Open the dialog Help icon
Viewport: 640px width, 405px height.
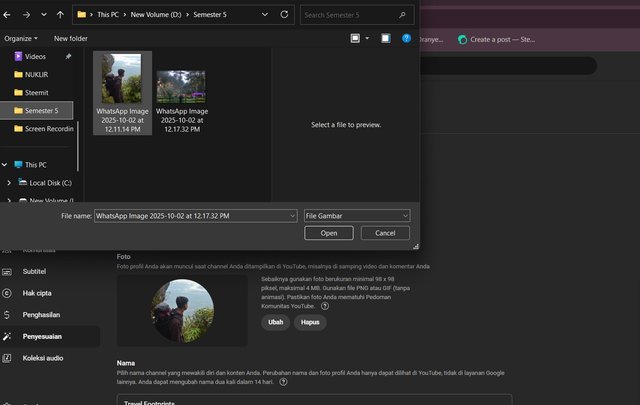(x=407, y=38)
